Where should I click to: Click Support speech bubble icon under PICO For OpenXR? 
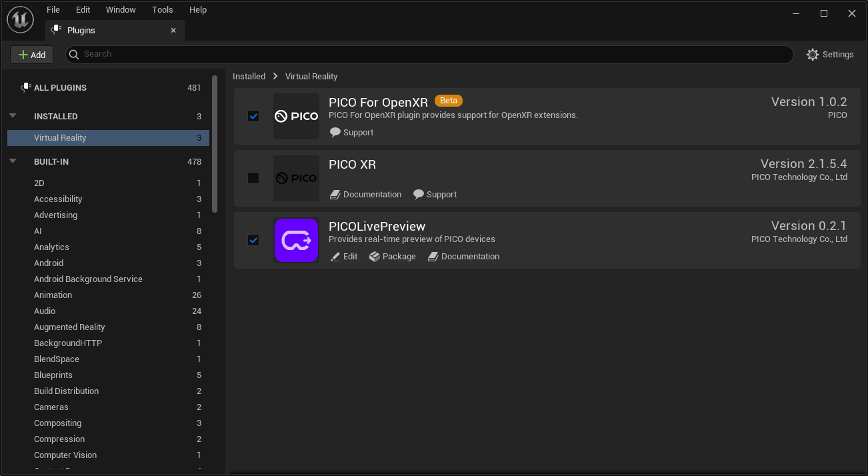pos(335,133)
